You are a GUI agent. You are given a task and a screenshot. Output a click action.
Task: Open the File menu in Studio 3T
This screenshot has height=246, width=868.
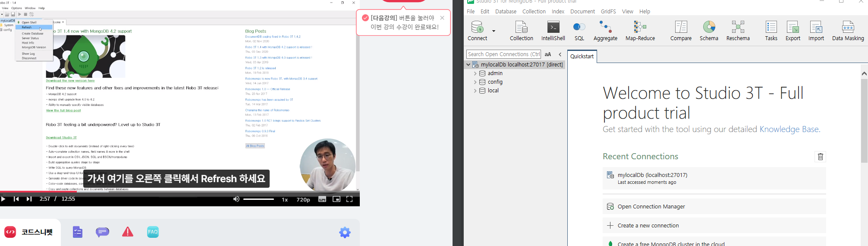(471, 12)
